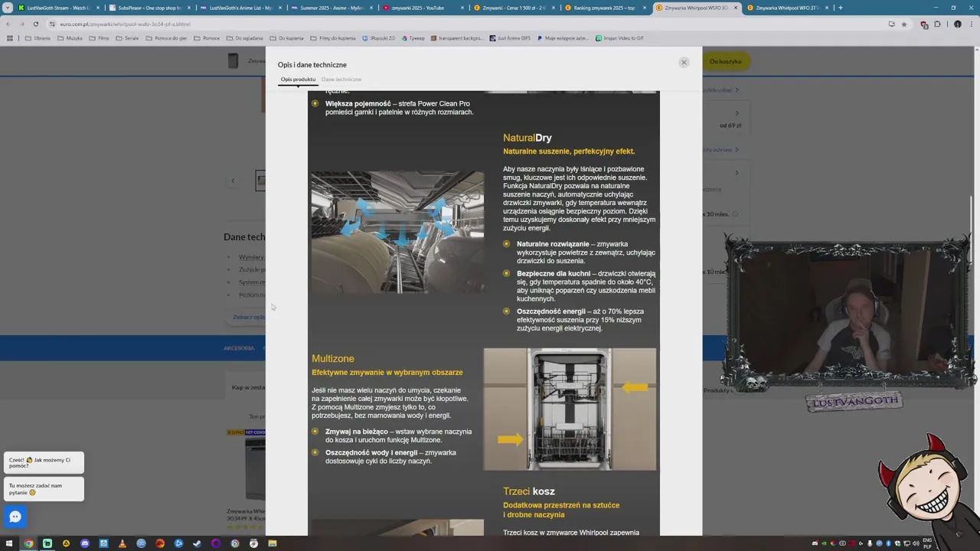Open the Just Anime GIFS bookmark
The height and width of the screenshot is (551, 980).
(510, 37)
